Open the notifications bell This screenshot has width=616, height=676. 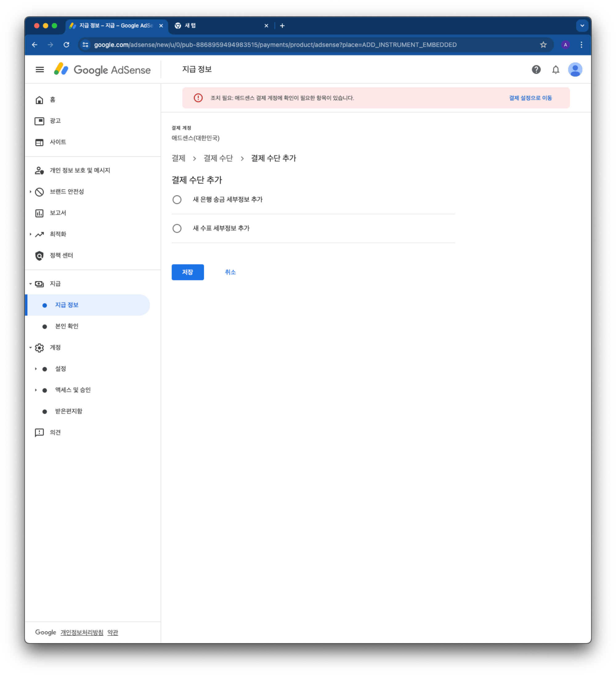[556, 70]
